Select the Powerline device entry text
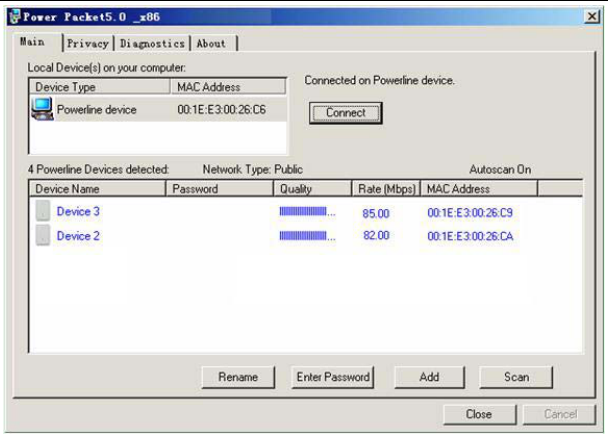The width and height of the screenshot is (608, 434). [97, 110]
